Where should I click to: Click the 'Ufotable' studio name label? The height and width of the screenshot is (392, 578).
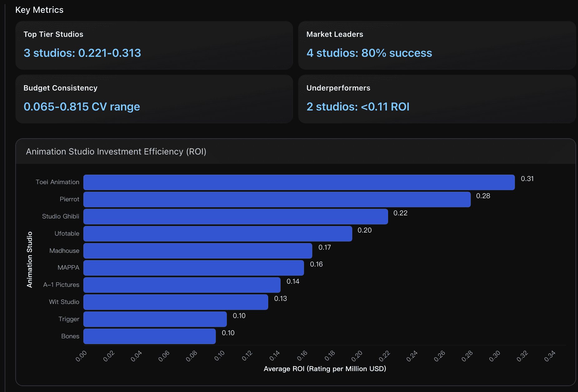[x=67, y=233]
